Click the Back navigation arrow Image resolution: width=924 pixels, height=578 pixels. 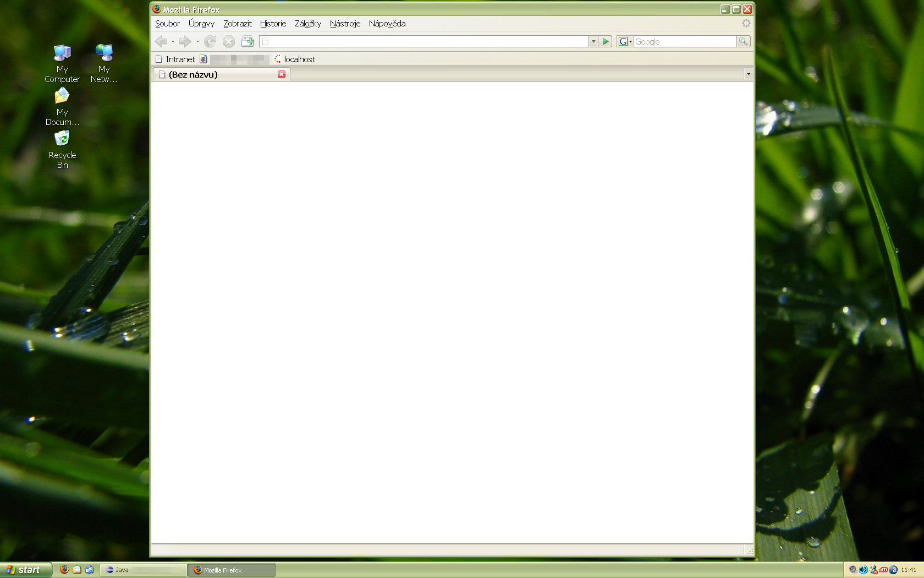click(x=161, y=41)
